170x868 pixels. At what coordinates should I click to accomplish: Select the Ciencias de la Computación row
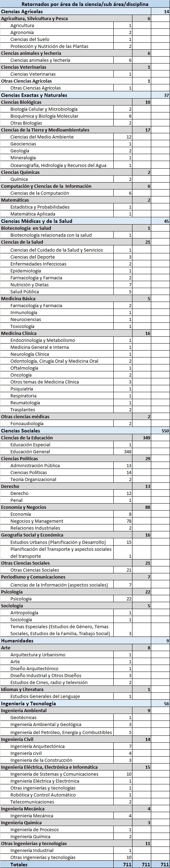85,193
